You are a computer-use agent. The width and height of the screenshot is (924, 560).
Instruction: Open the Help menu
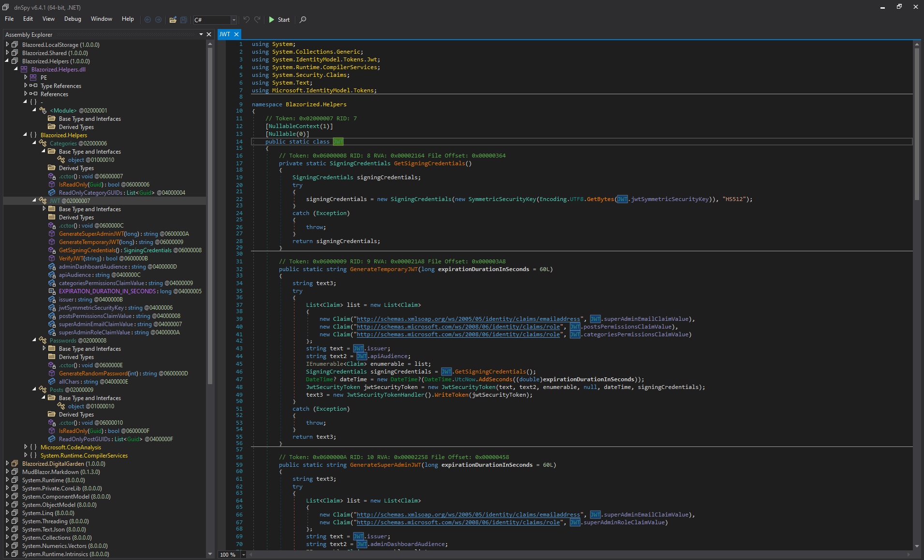tap(128, 19)
